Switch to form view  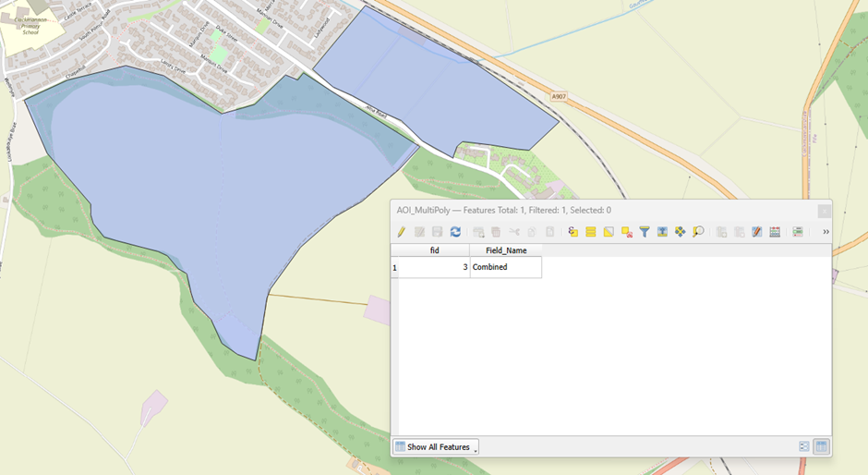click(x=803, y=446)
